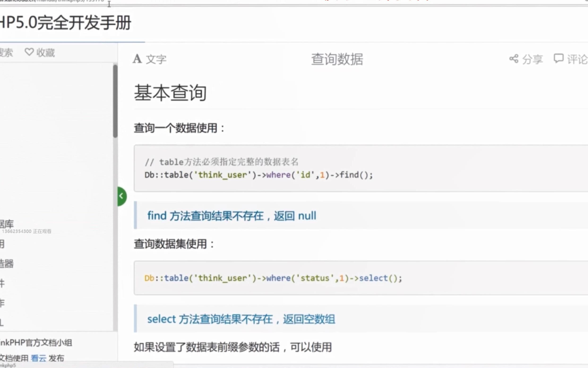This screenshot has width=588, height=368.
Task: Click the 基本查询 heading
Action: pos(170,92)
